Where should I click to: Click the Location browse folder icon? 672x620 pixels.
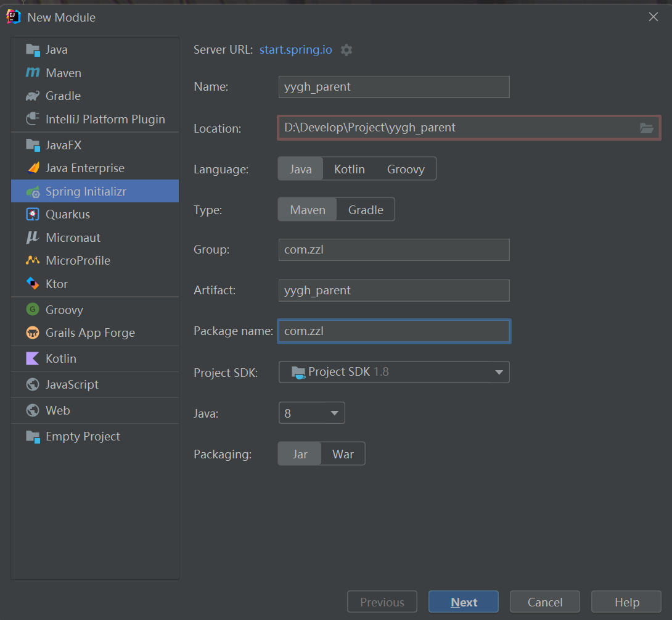point(646,128)
